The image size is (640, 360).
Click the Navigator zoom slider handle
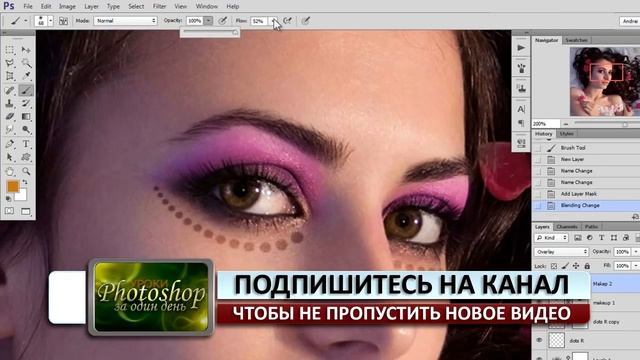click(625, 124)
